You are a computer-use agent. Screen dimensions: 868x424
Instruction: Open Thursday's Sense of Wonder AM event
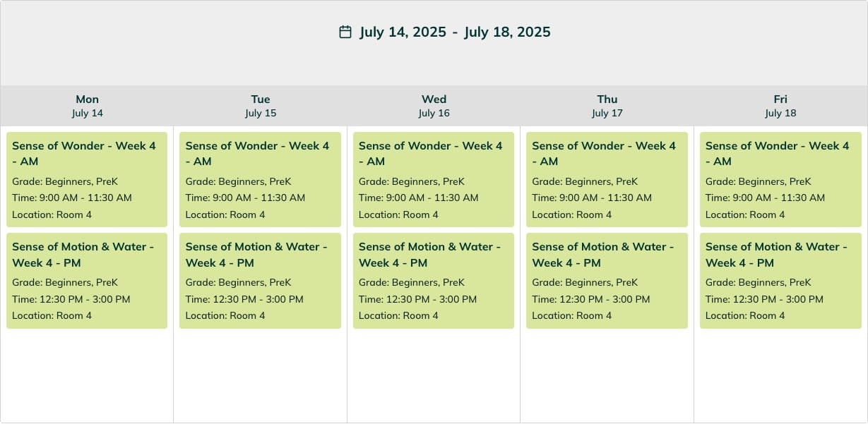click(607, 179)
